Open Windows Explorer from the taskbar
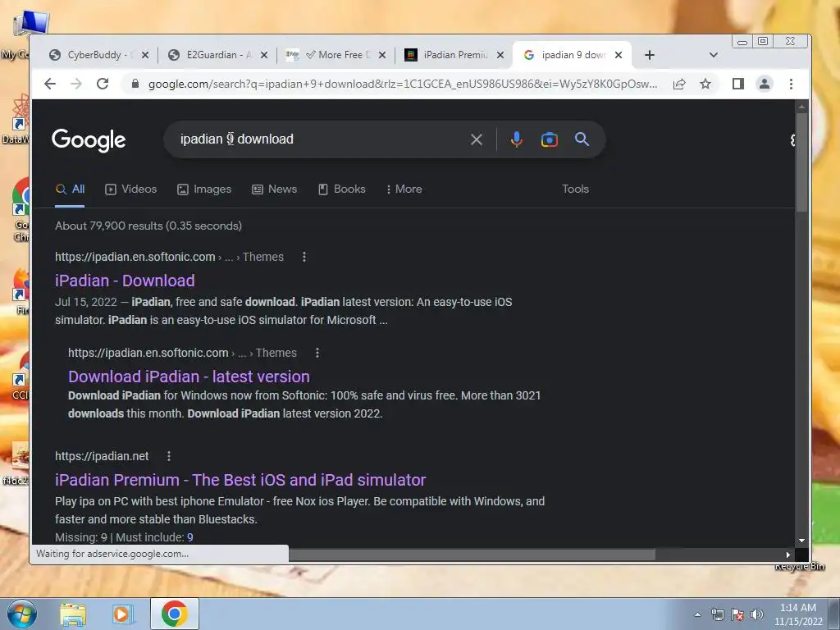The width and height of the screenshot is (840, 630). (x=73, y=614)
